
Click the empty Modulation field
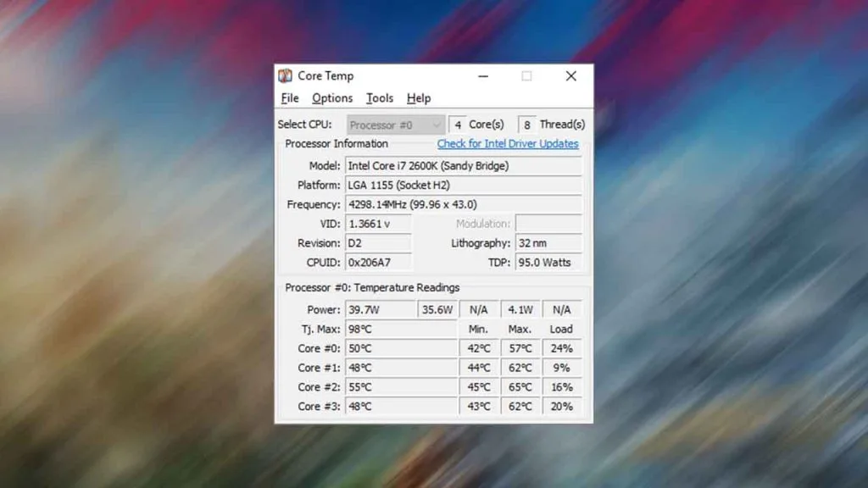[548, 224]
